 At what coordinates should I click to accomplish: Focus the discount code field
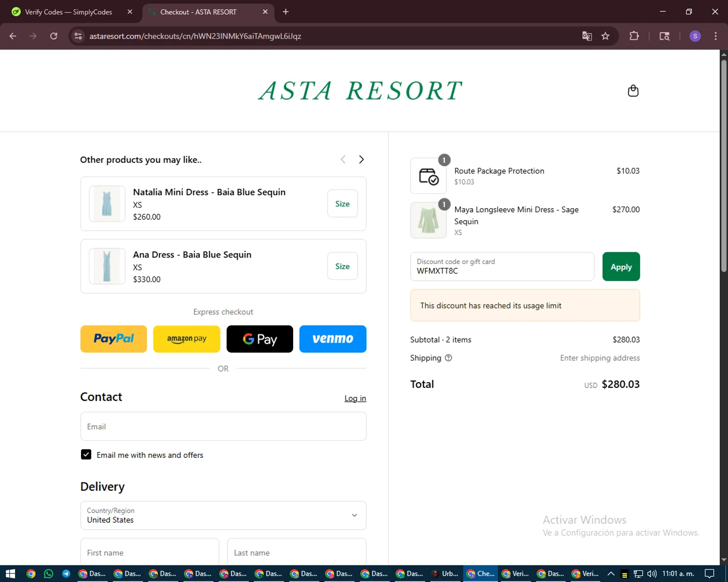502,266
